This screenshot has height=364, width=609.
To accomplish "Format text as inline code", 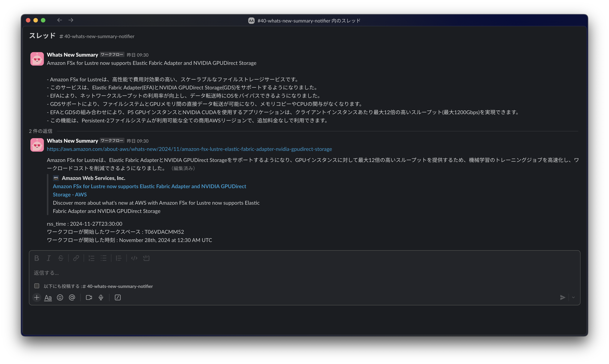I will [x=134, y=258].
